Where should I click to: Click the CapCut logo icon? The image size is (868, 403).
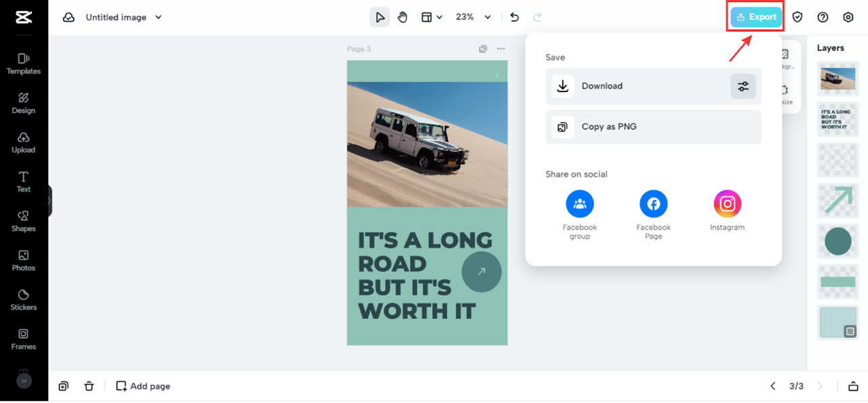point(24,17)
